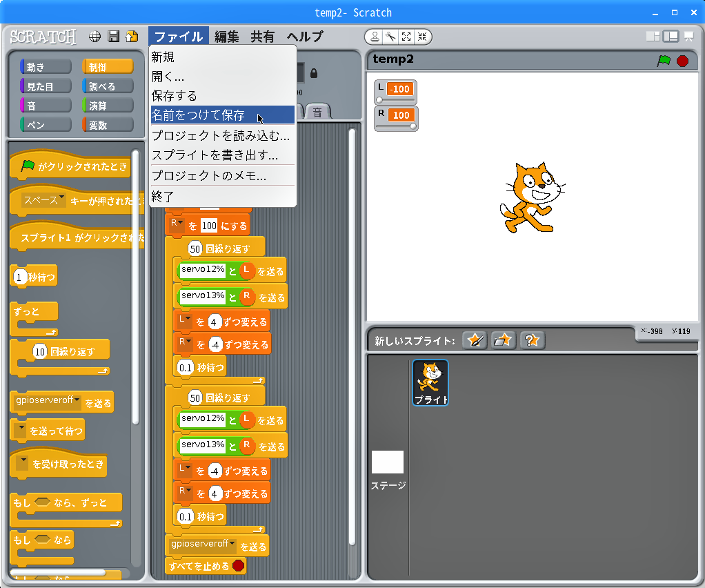Select the scissors delete tool
The height and width of the screenshot is (588, 705).
(x=390, y=37)
